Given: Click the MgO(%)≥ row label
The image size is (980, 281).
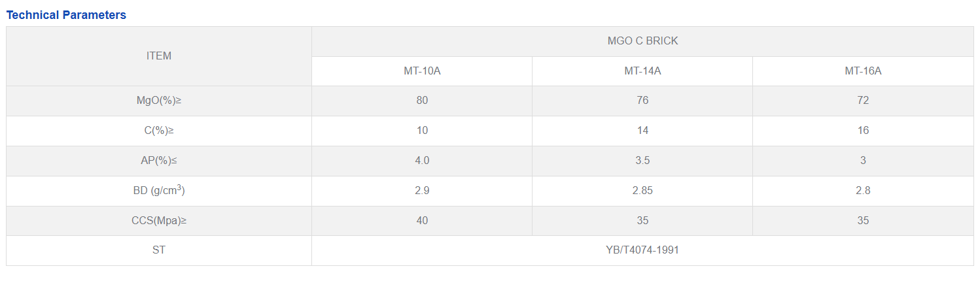Looking at the screenshot, I should pyautogui.click(x=159, y=101).
